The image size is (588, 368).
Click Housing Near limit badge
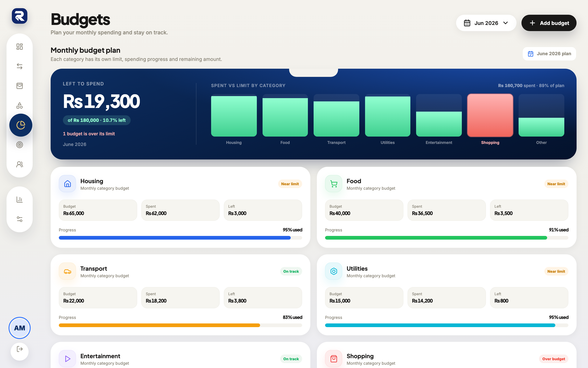[x=290, y=184]
